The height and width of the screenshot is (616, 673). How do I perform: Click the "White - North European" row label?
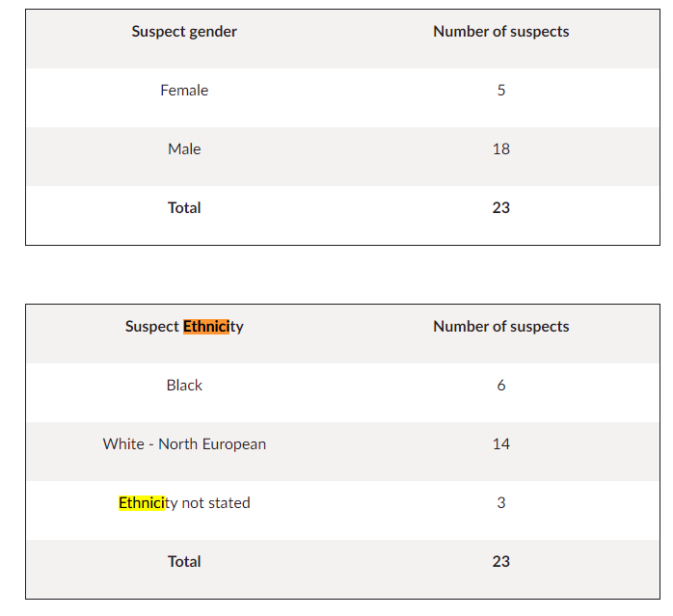[x=184, y=444]
